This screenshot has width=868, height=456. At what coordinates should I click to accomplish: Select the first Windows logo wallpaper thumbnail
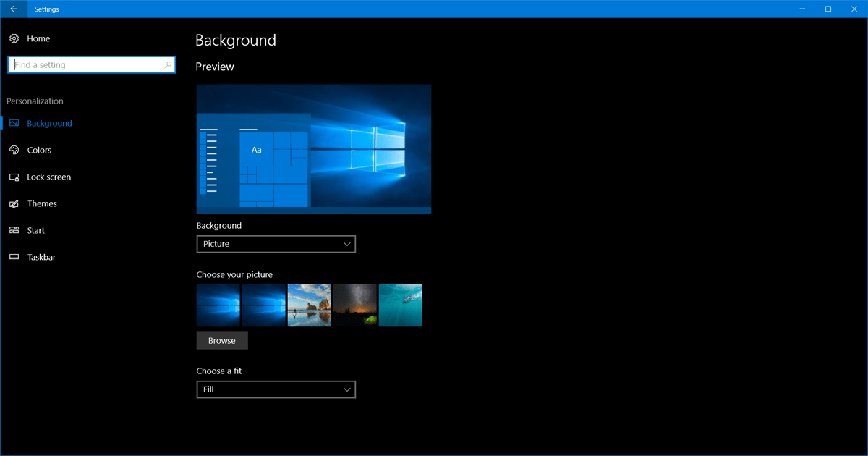pos(218,305)
